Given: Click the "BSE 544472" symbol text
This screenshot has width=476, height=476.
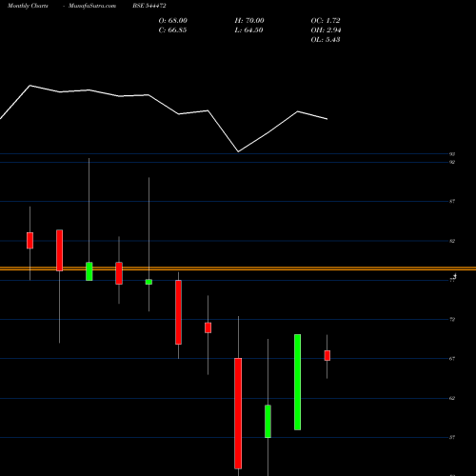Looking at the screenshot, I should [149, 6].
